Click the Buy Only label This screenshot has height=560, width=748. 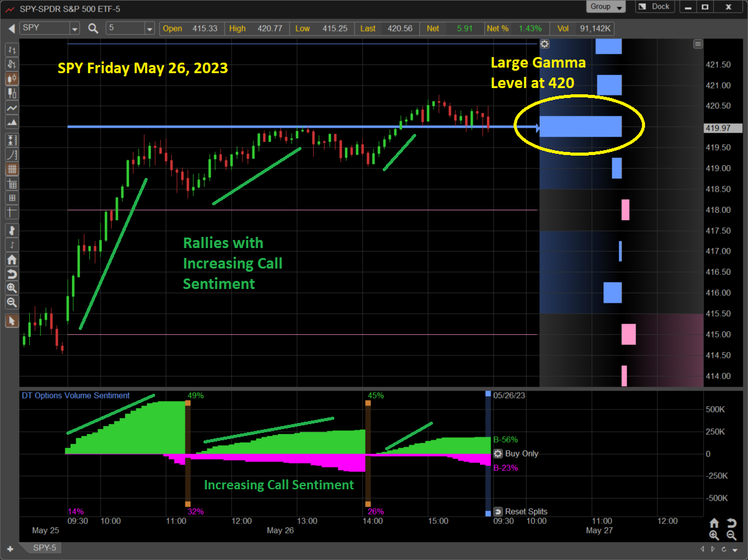pos(522,454)
